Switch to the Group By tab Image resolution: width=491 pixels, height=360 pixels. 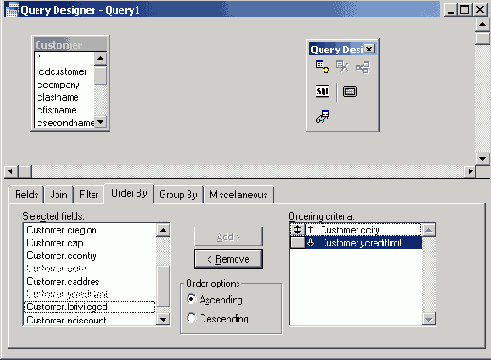point(178,194)
